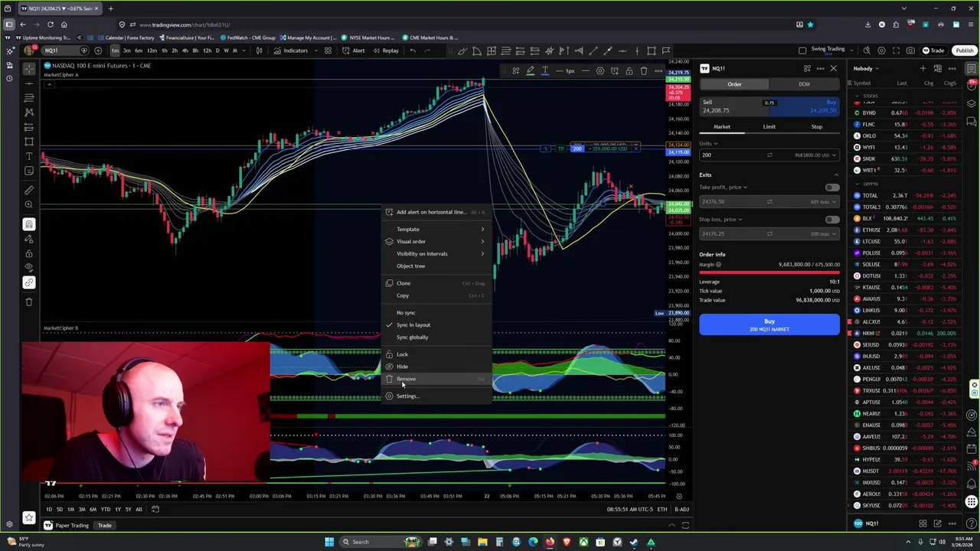
Task: Lock the drawing via floating toolbar padlock
Action: [x=629, y=71]
